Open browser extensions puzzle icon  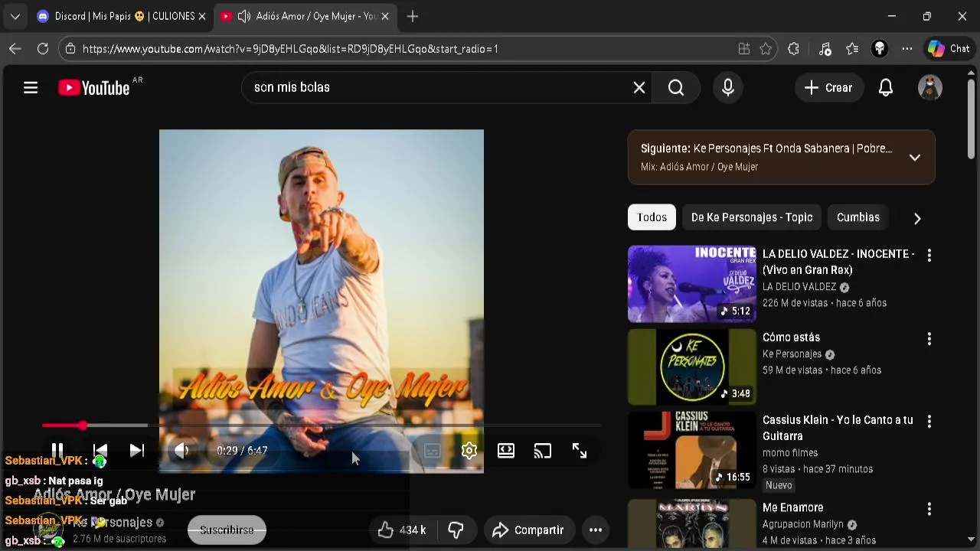pos(794,49)
